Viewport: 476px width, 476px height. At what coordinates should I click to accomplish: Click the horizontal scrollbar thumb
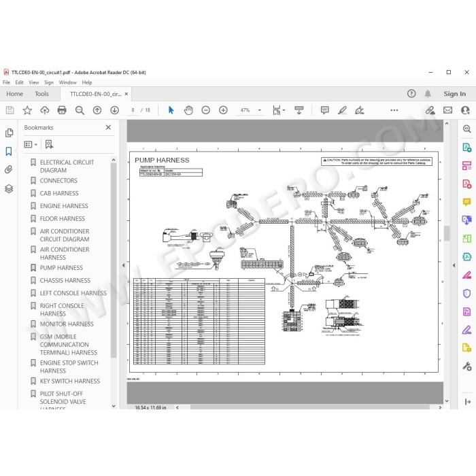pyautogui.click(x=310, y=407)
